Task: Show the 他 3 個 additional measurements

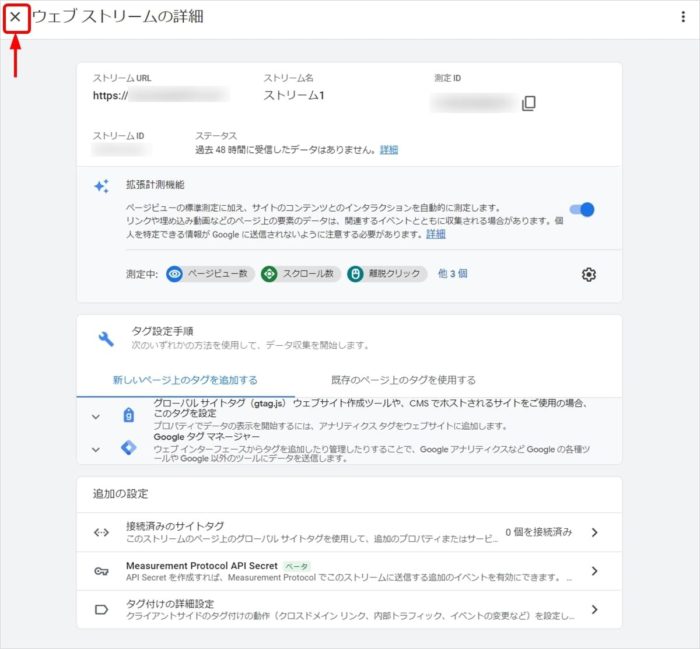Action: coord(452,273)
